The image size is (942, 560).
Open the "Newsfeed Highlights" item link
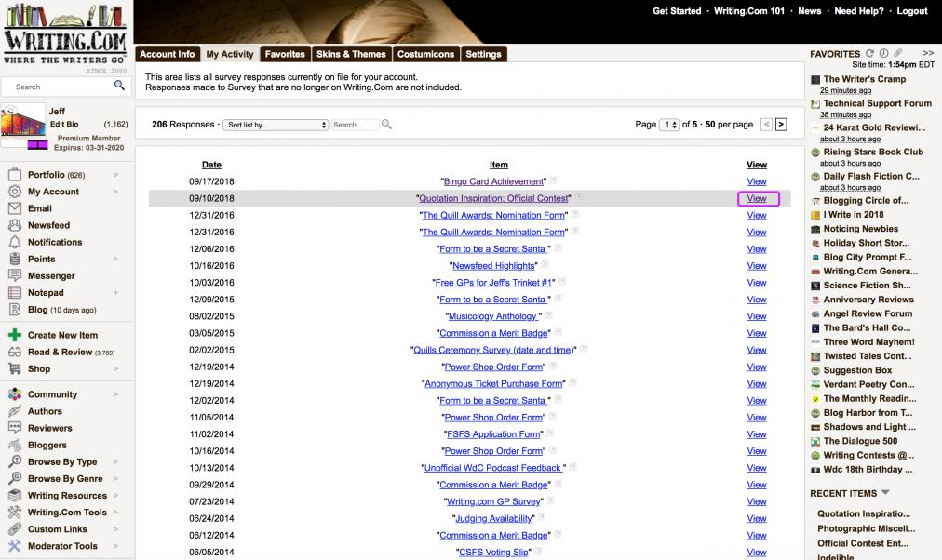pos(493,265)
